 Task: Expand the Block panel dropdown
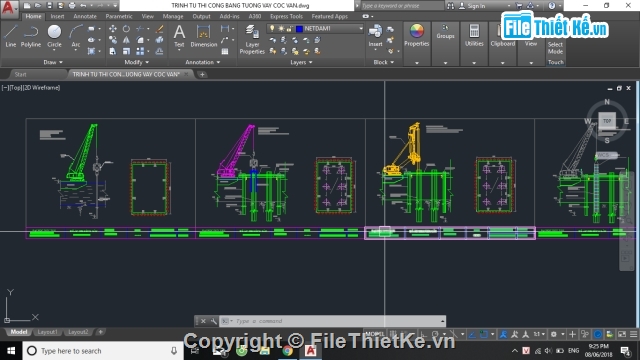(384, 62)
